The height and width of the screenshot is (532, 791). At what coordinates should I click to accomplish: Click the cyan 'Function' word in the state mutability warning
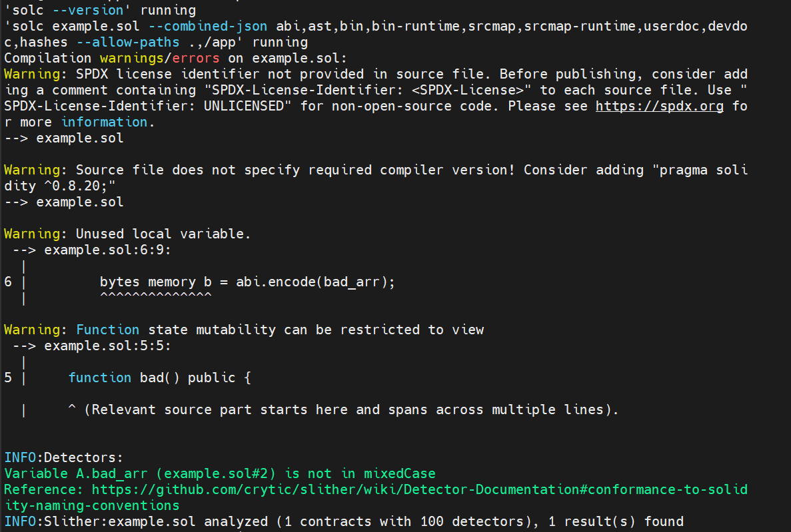pyautogui.click(x=107, y=330)
